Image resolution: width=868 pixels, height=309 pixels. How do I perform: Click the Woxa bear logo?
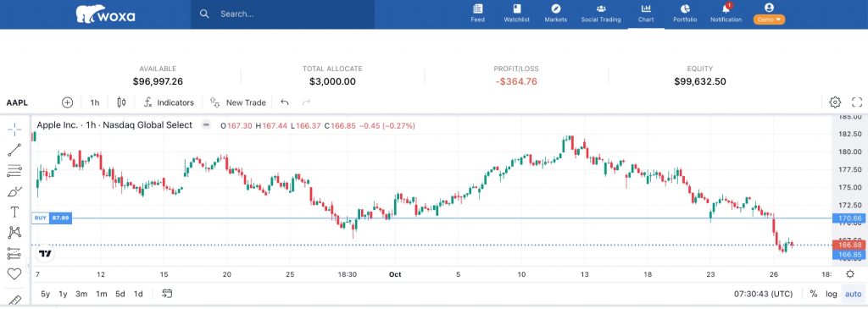click(x=105, y=14)
